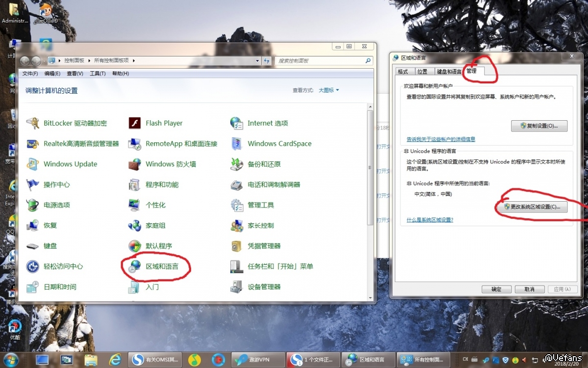Open 任务栏和「开始」菜单 item
Screen dimensions: 588x368
click(x=271, y=266)
